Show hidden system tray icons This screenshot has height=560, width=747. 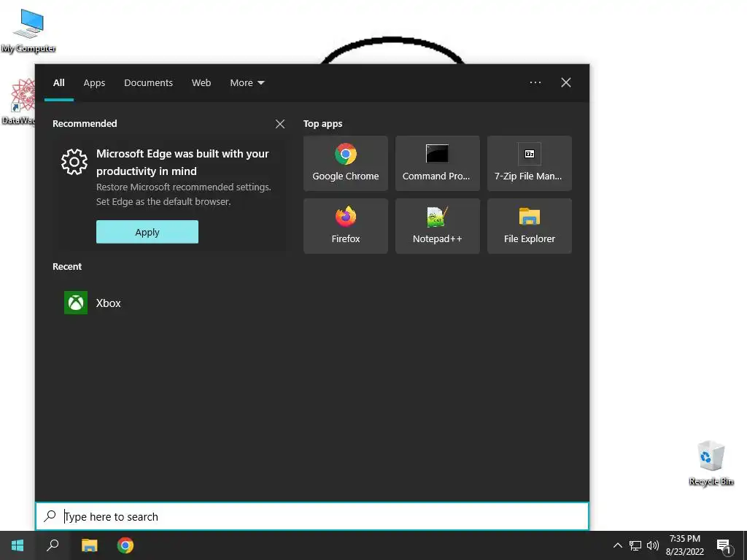click(x=617, y=545)
